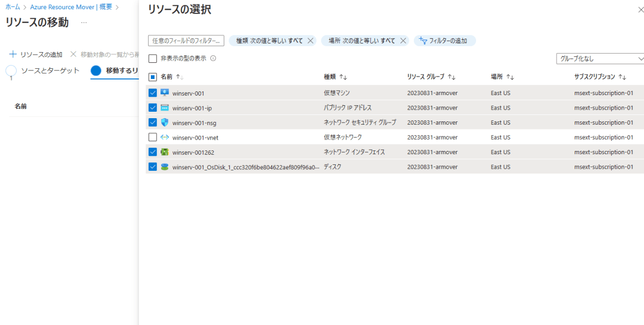Image resolution: width=644 pixels, height=325 pixels.
Task: Click the sort arrows on 種類 column
Action: pos(343,77)
